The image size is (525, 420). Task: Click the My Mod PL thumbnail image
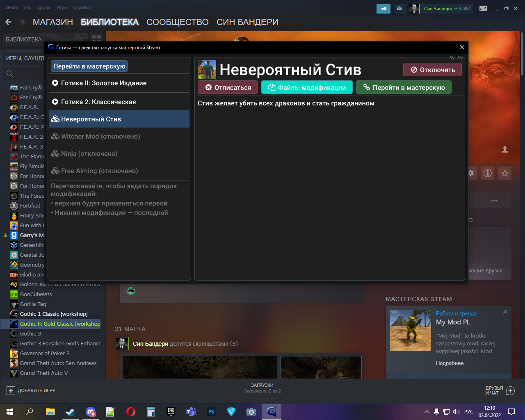point(411,330)
